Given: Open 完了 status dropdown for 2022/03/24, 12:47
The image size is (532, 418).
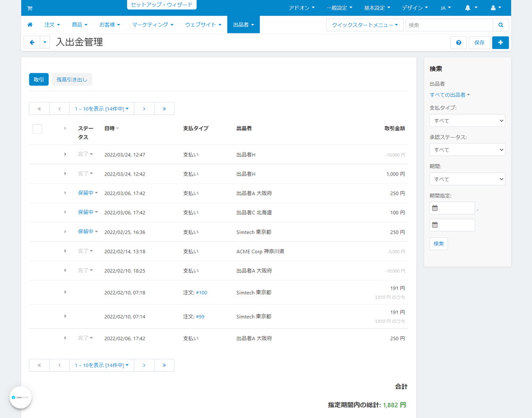Looking at the screenshot, I should [85, 154].
